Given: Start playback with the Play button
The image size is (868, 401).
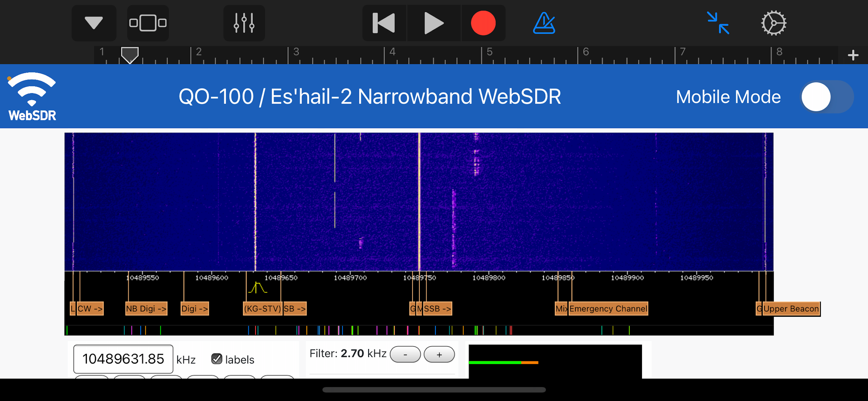Looking at the screenshot, I should tap(434, 23).
